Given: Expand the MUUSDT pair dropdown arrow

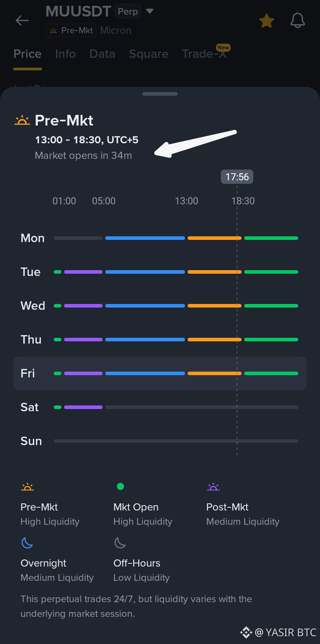Looking at the screenshot, I should tap(150, 11).
